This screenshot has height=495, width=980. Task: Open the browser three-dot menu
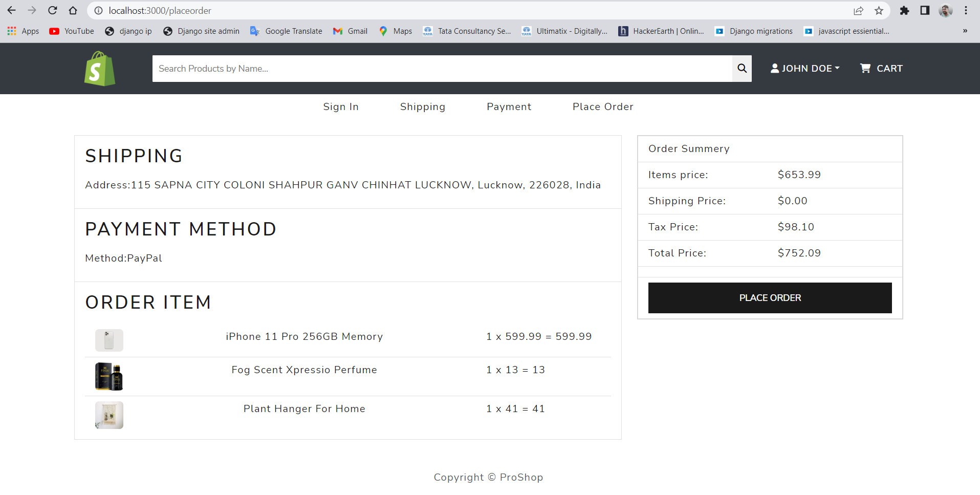point(967,10)
